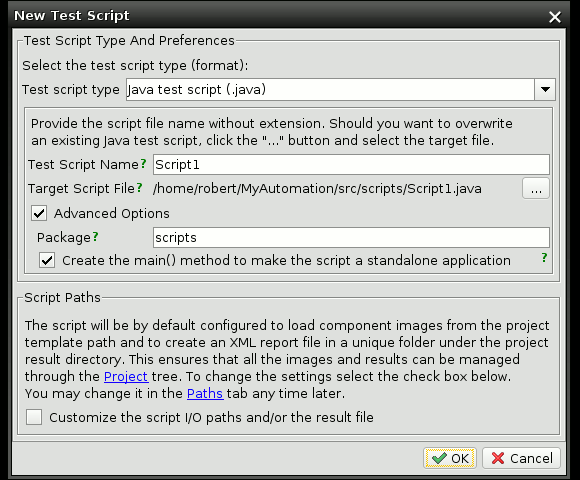Click the Target Script File path text

[317, 189]
